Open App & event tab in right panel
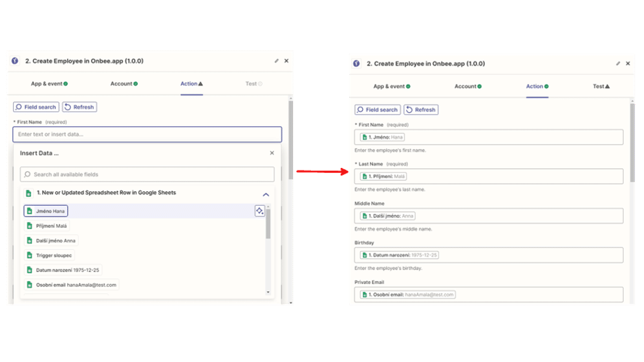 (392, 86)
